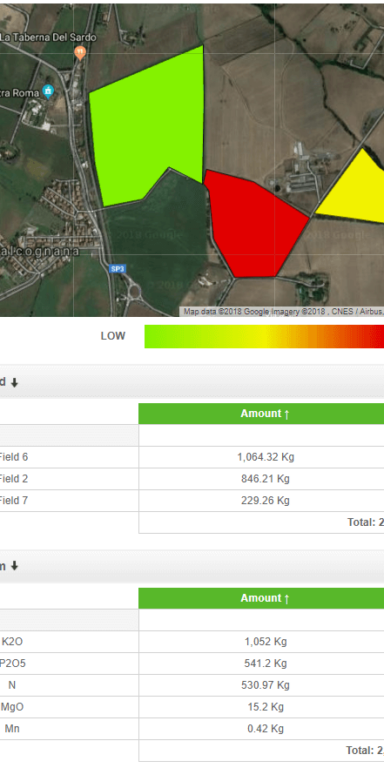
Task: Click the Map data attribution text
Action: click(284, 311)
